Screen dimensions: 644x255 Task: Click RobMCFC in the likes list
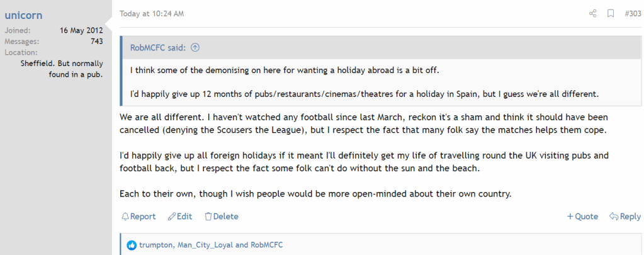pyautogui.click(x=271, y=245)
